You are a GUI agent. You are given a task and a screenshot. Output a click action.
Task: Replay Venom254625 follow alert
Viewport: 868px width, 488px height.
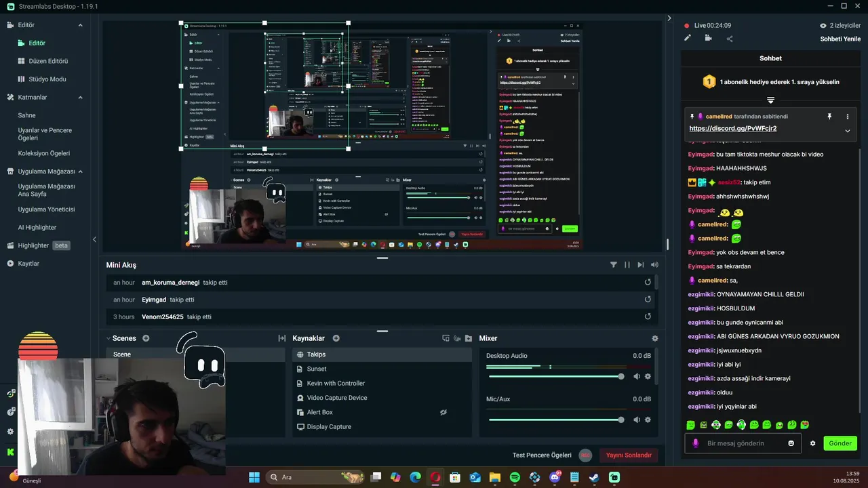[648, 317]
